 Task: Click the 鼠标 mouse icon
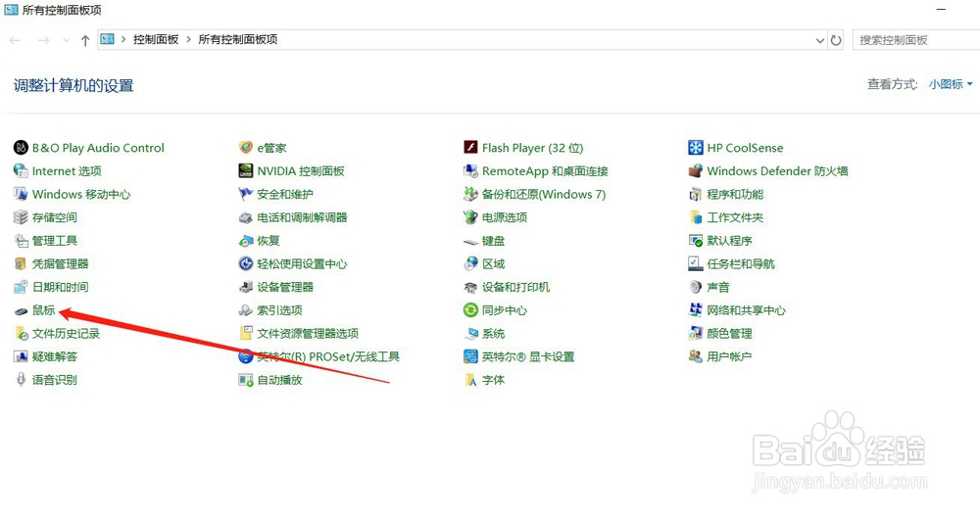21,310
